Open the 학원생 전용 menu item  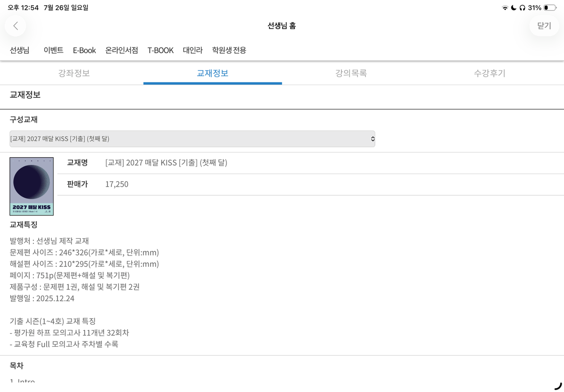tap(229, 50)
